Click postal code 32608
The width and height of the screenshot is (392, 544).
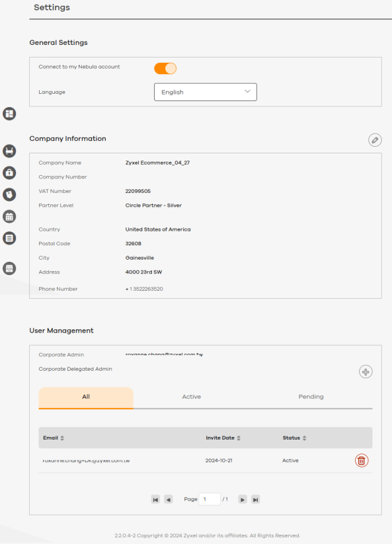134,243
